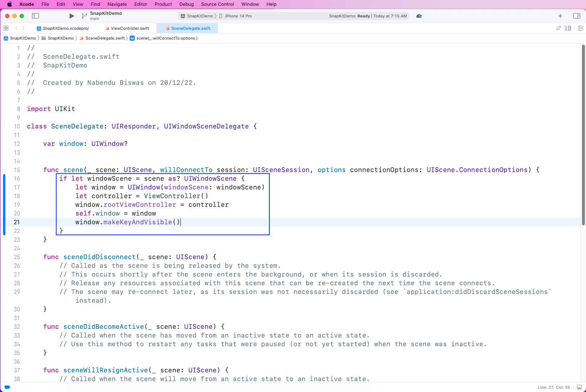
Task: Open the Apple menu
Action: tap(10, 4)
